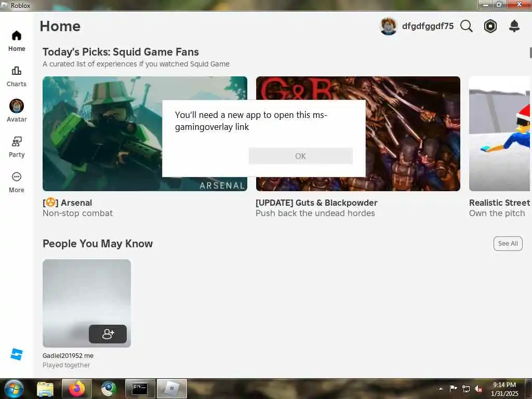The height and width of the screenshot is (399, 532).
Task: Open Realistic Street game thumbnail
Action: [499, 134]
